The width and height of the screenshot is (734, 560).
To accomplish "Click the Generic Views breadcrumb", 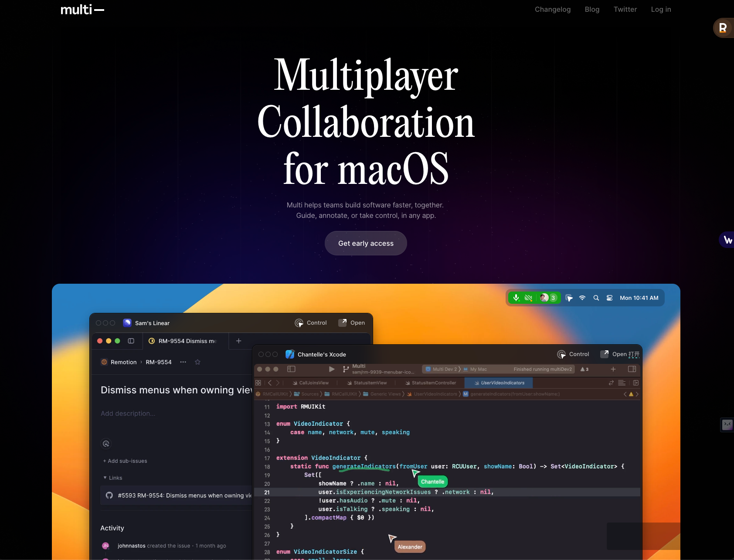I will [x=382, y=394].
